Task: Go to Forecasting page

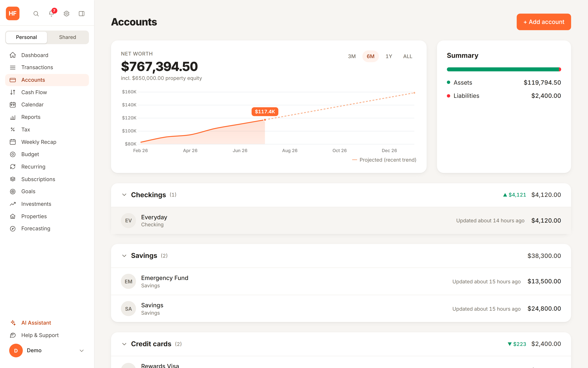Action: click(x=47, y=228)
